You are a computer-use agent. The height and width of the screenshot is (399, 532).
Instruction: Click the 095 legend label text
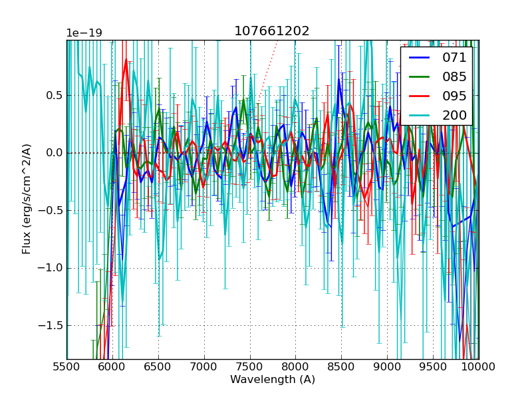pos(454,96)
